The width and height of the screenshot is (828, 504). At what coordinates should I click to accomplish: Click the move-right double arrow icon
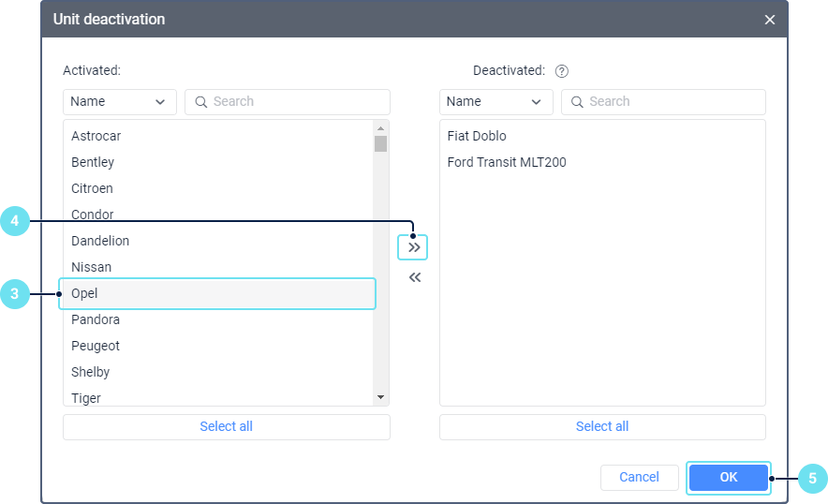414,247
